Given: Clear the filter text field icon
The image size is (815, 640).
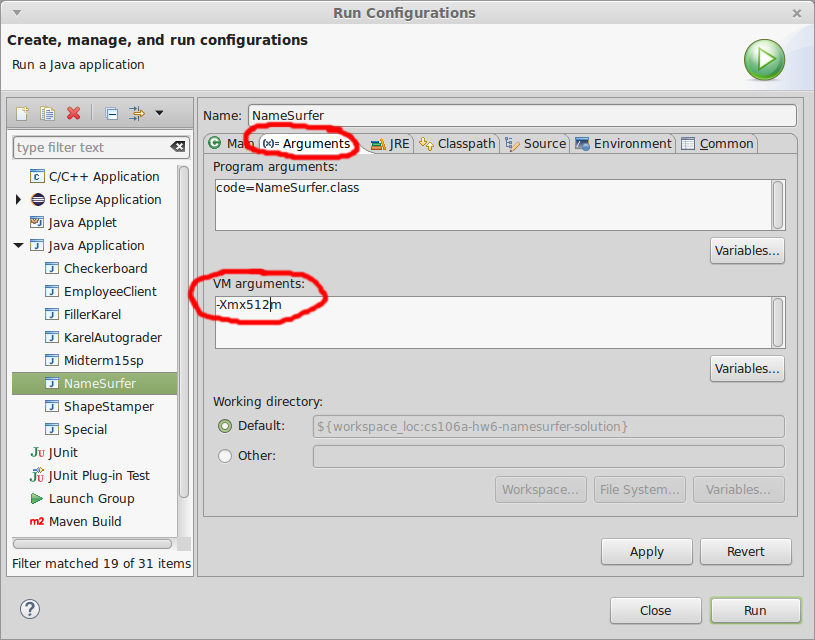Looking at the screenshot, I should (177, 147).
